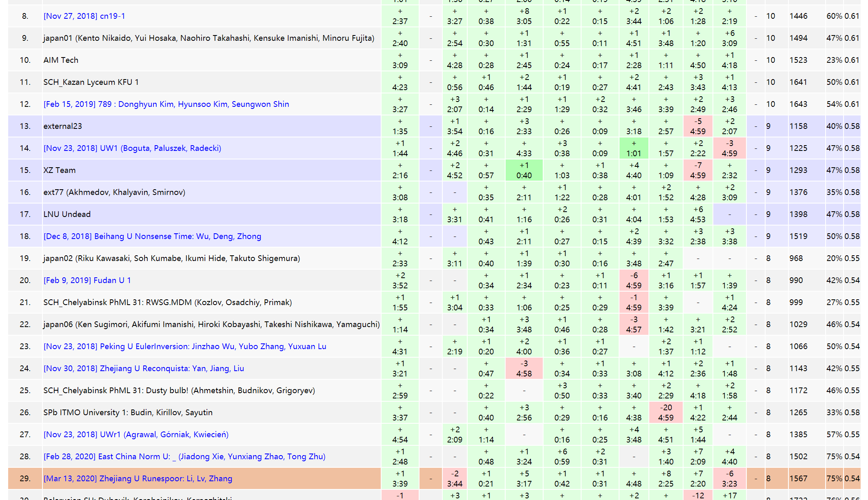This screenshot has width=868, height=500.
Task: Click the red -20 4:59 cell in the SPb ITMO row
Action: point(666,412)
